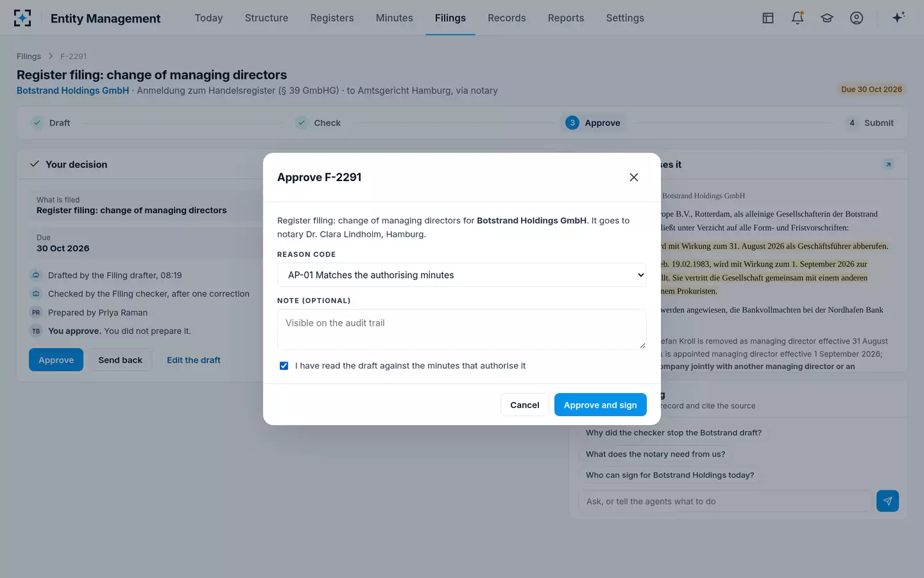Cancel the approval dialog

click(524, 405)
